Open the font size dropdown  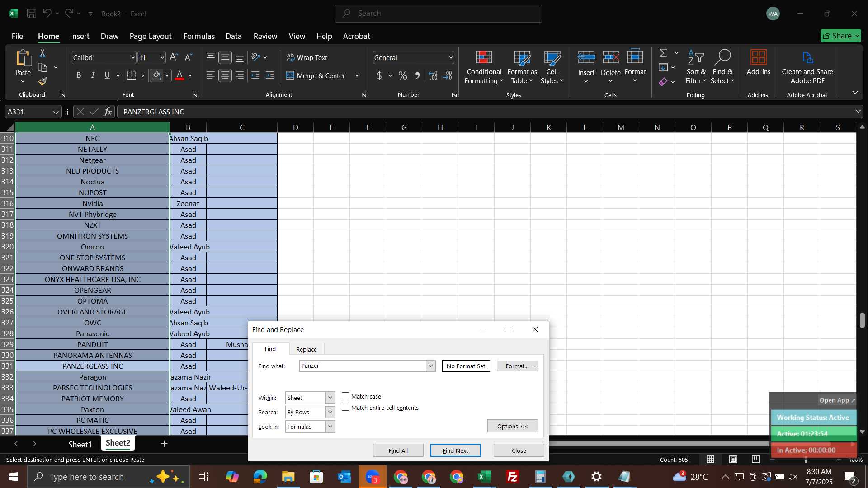(x=162, y=58)
